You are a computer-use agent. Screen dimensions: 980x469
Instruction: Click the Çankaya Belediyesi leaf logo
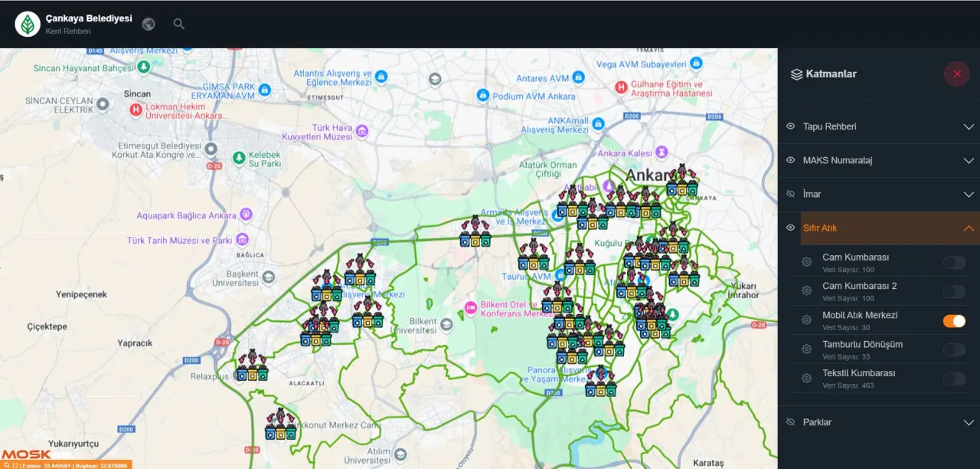[28, 25]
